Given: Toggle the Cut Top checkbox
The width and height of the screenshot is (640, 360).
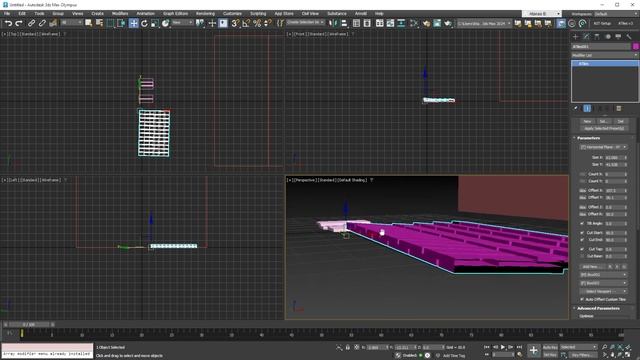Looking at the screenshot, I should 582,249.
